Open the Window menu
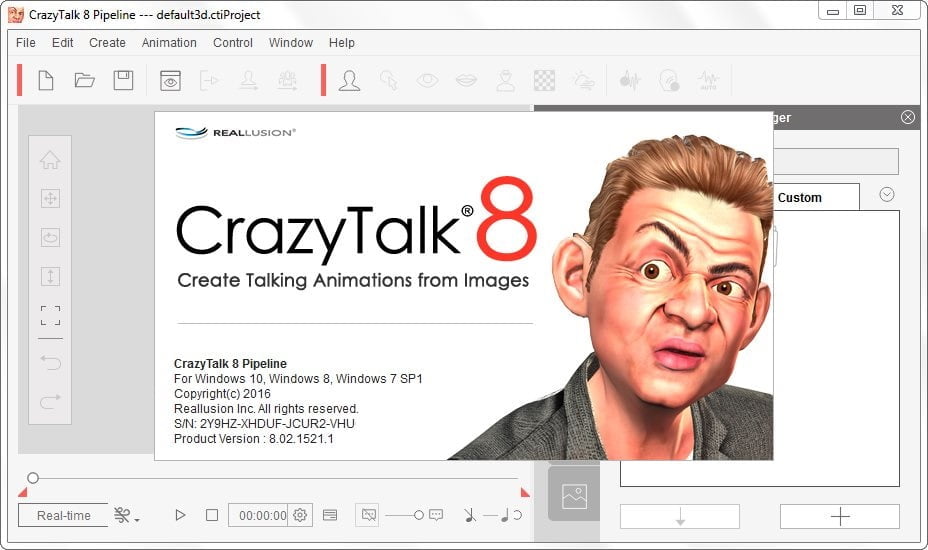 (291, 43)
